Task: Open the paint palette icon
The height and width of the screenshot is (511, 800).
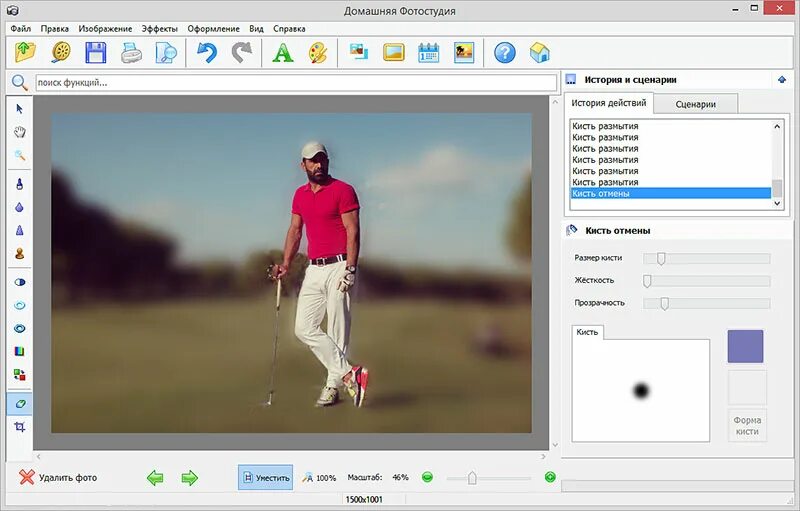Action: pos(317,53)
